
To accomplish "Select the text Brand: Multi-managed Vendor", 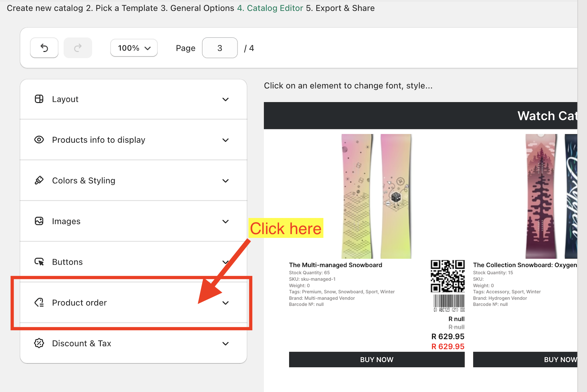I will (x=322, y=298).
